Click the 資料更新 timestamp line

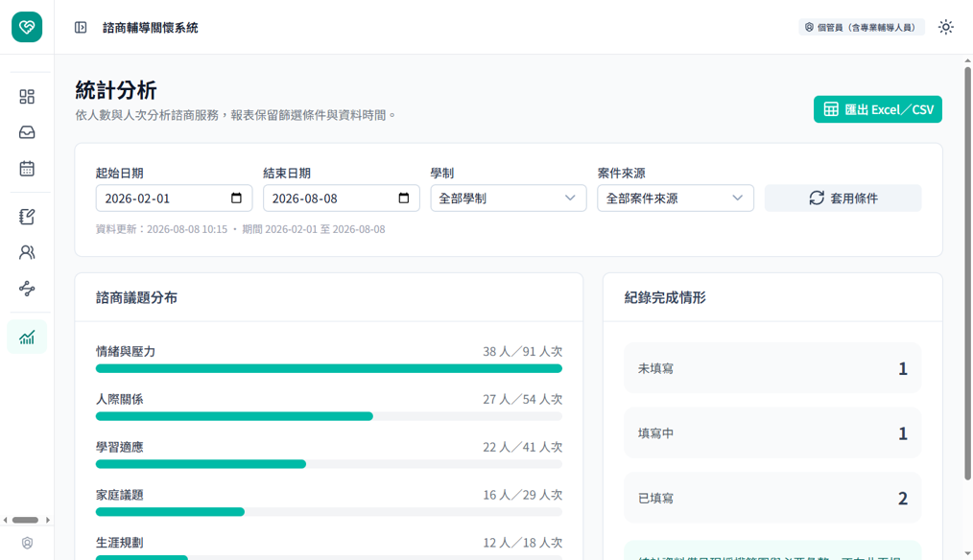(240, 229)
